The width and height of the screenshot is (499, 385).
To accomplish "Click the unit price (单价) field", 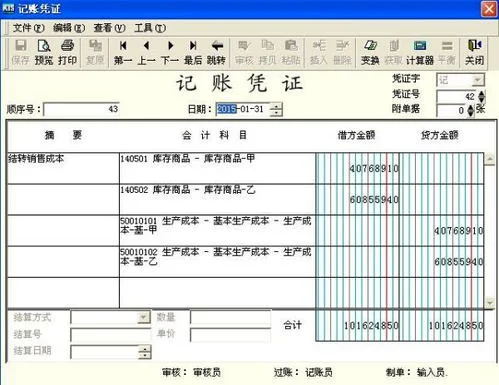I will [230, 335].
